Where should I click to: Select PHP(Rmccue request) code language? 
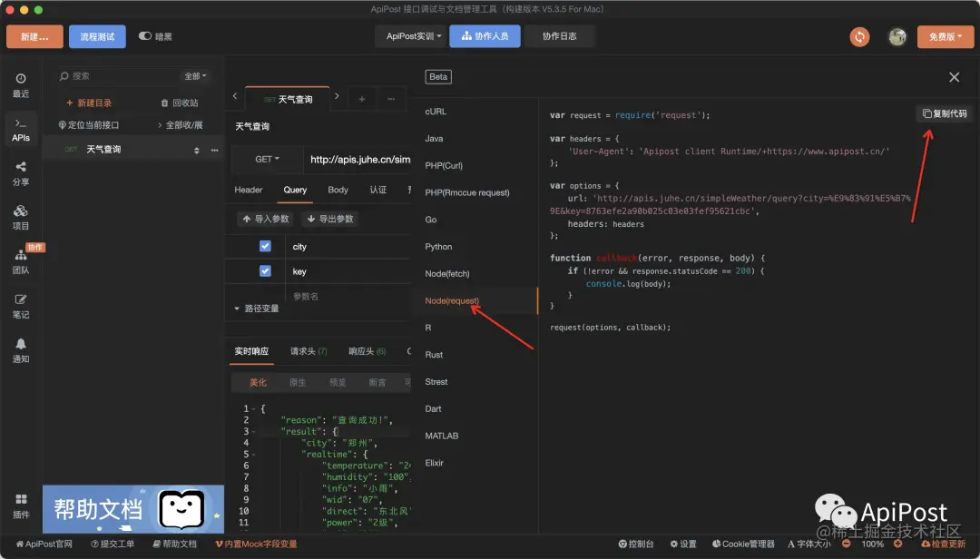click(x=467, y=192)
